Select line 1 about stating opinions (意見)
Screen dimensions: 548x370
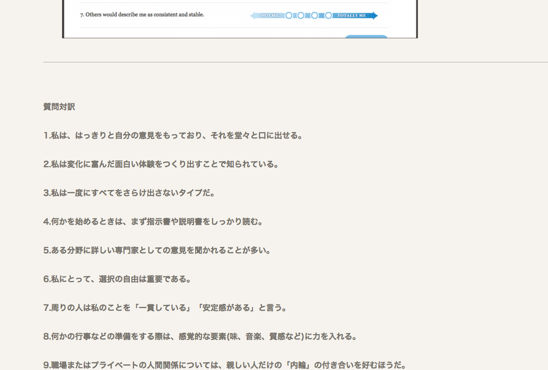173,136
